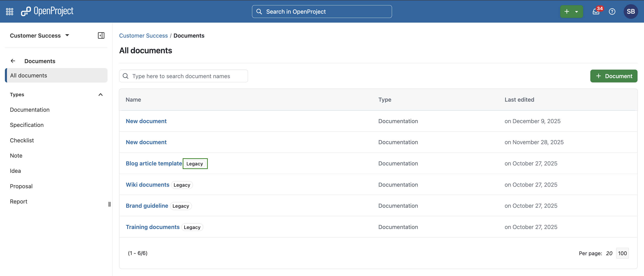Click the OpenProject logo
Image resolution: width=644 pixels, height=276 pixels.
click(47, 11)
